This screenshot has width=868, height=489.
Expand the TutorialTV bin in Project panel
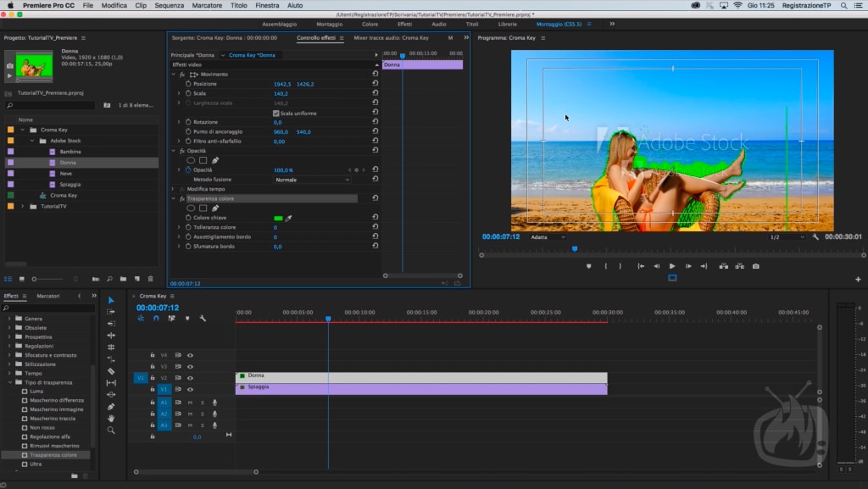[x=23, y=206]
